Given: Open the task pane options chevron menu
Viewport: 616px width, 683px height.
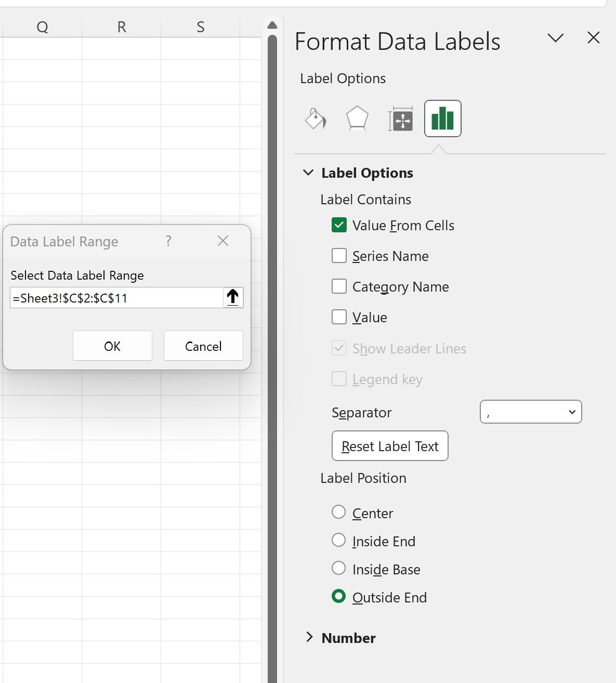Looking at the screenshot, I should pos(556,38).
